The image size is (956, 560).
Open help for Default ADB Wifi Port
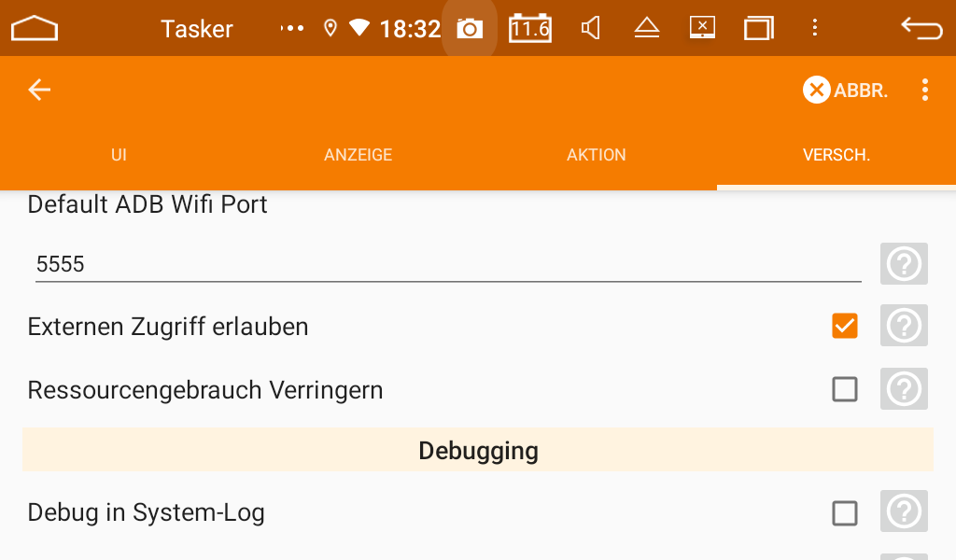(904, 264)
